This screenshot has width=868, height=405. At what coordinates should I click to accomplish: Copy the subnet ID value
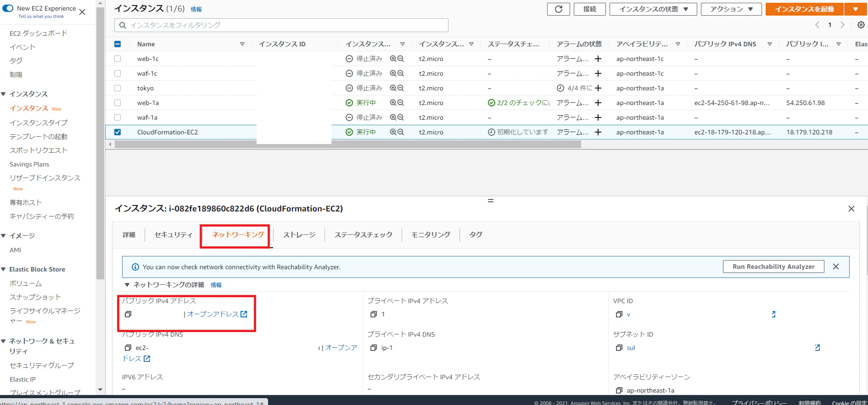coord(619,348)
